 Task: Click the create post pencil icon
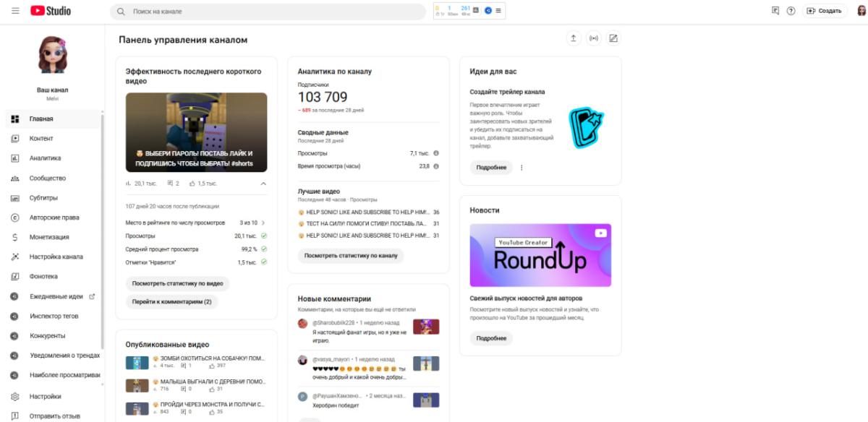[613, 38]
